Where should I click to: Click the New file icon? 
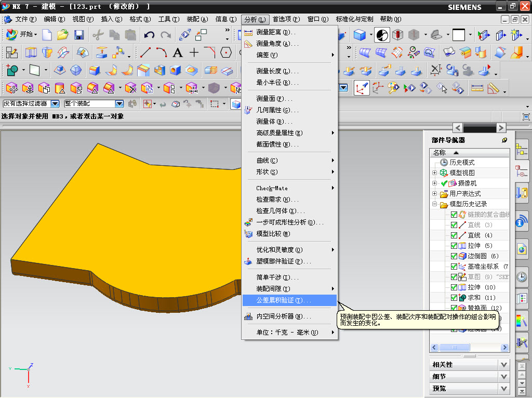click(47, 35)
